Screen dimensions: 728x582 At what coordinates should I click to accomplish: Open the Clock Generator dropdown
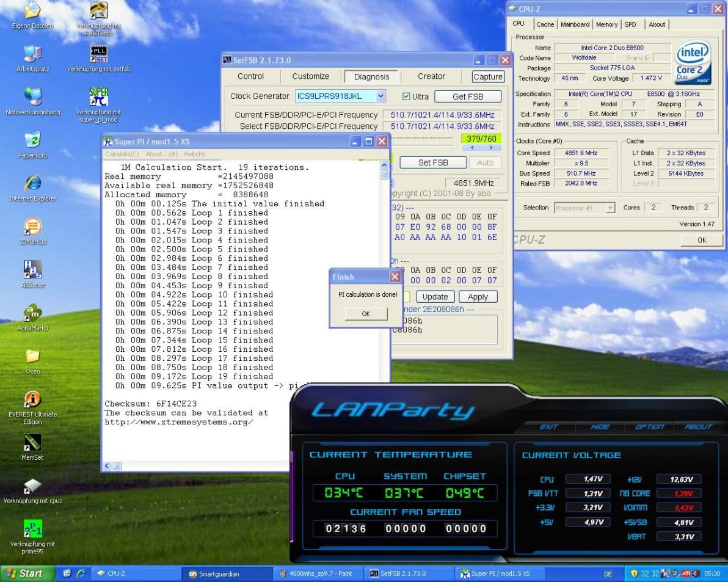coord(380,96)
